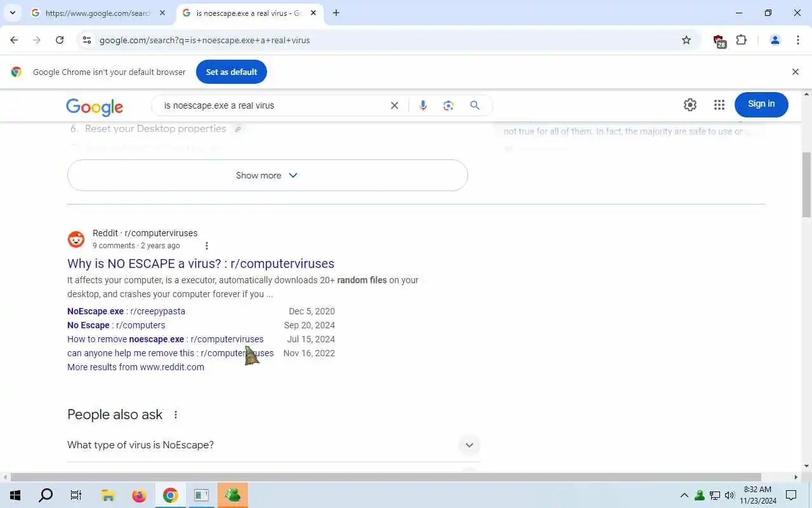
Task: Go to Google homepage via the logo
Action: click(x=95, y=107)
